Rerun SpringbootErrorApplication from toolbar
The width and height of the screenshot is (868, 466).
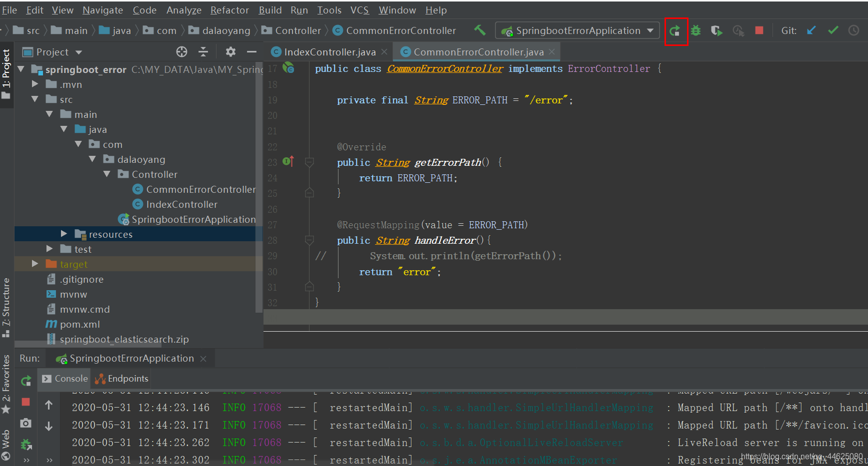[675, 31]
